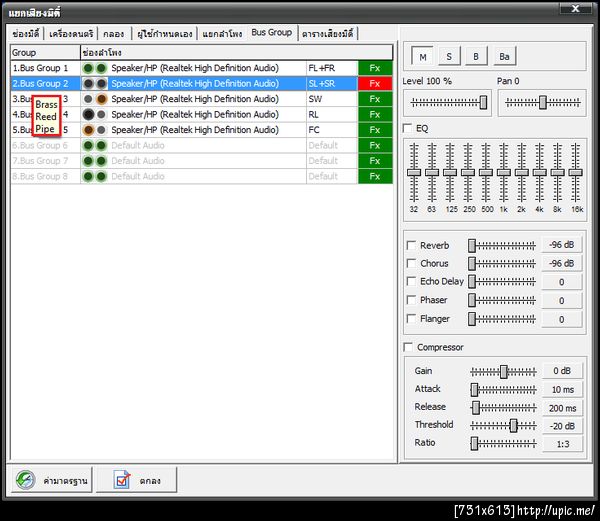Image resolution: width=600 pixels, height=521 pixels.
Task: Click the left speaker indicator of Bus Group 1
Action: pyautogui.click(x=88, y=68)
